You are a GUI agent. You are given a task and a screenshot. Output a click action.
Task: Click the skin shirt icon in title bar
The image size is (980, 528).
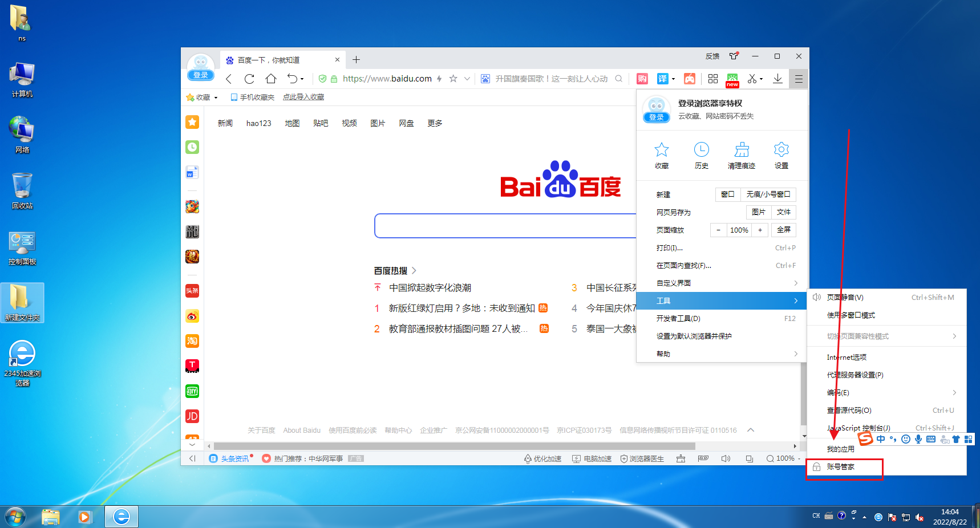coord(734,56)
